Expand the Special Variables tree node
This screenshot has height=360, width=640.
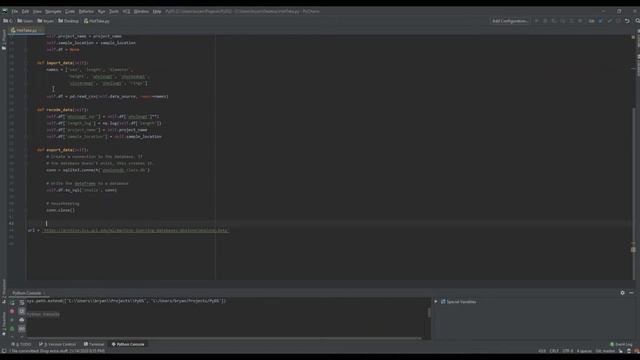(436, 302)
